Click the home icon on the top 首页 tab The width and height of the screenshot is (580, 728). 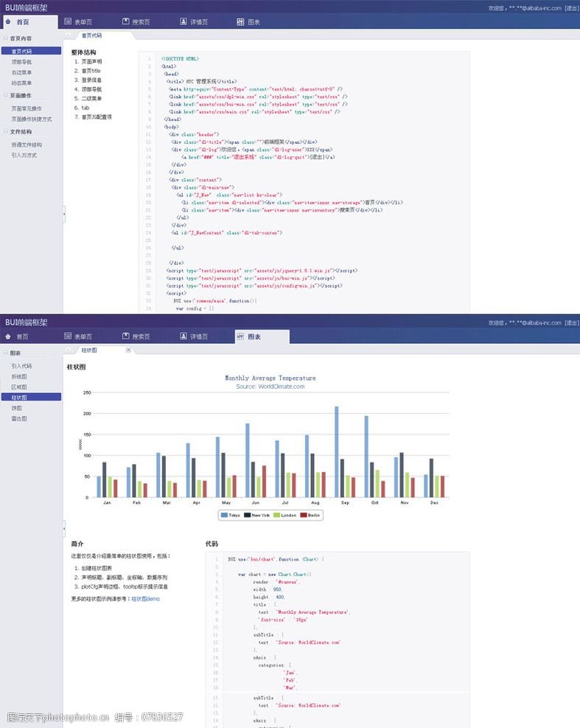9,22
